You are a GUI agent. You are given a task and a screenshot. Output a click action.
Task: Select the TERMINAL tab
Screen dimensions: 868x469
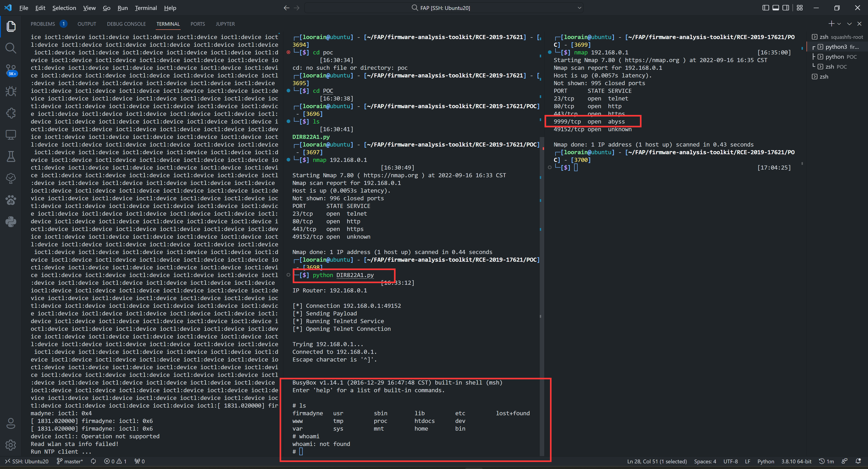(x=168, y=24)
